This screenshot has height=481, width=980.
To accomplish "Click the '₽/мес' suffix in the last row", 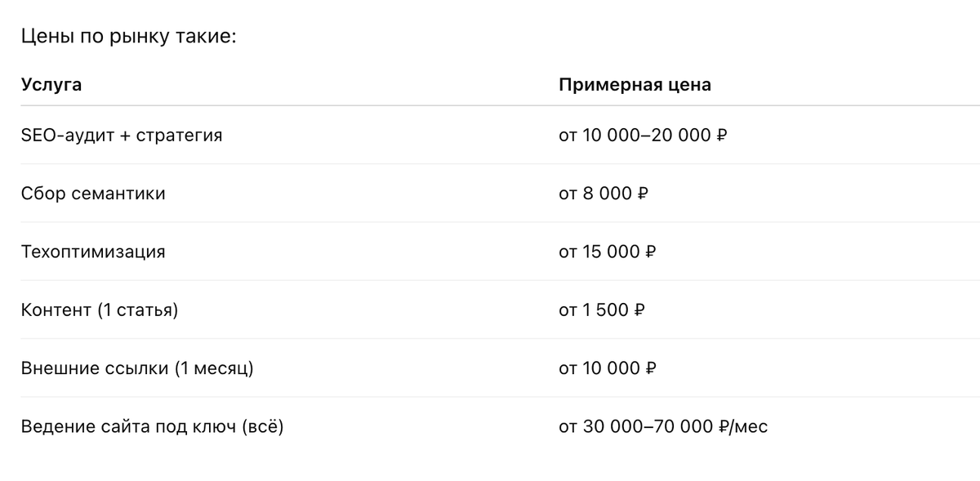I will [744, 426].
